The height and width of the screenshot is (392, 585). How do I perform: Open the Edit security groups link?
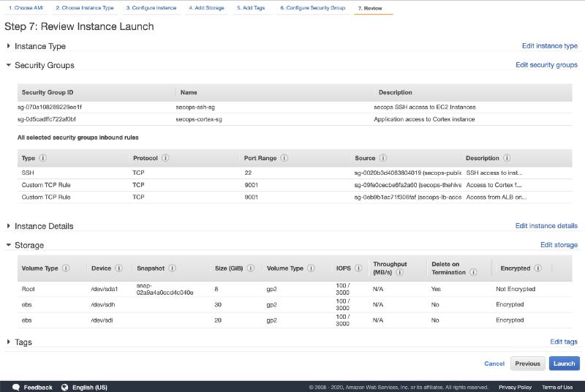(x=546, y=65)
